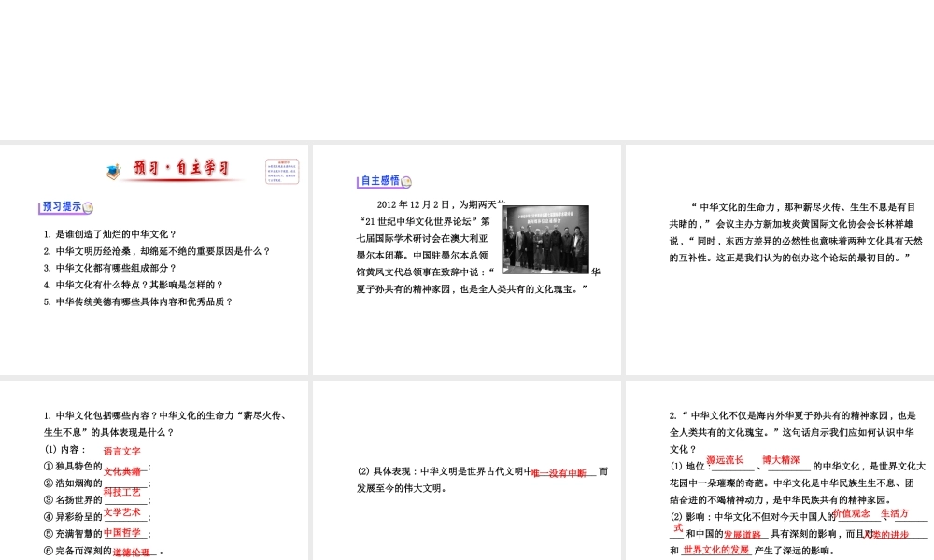Image resolution: width=934 pixels, height=560 pixels.
Task: Click the 预习提示 section label
Action: [62, 206]
